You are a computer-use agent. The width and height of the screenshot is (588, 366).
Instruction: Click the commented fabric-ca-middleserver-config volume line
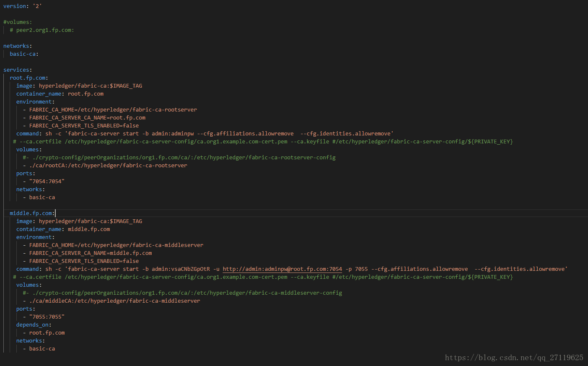coord(182,293)
